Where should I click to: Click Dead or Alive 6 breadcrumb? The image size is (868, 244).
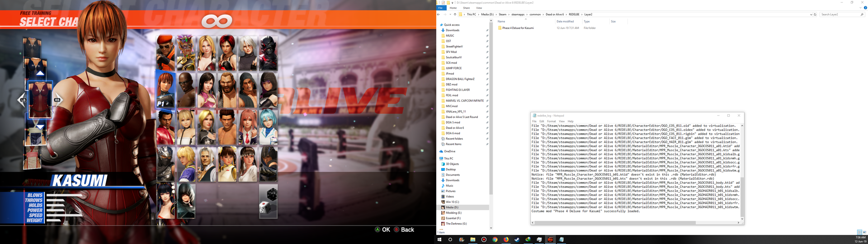pyautogui.click(x=555, y=14)
